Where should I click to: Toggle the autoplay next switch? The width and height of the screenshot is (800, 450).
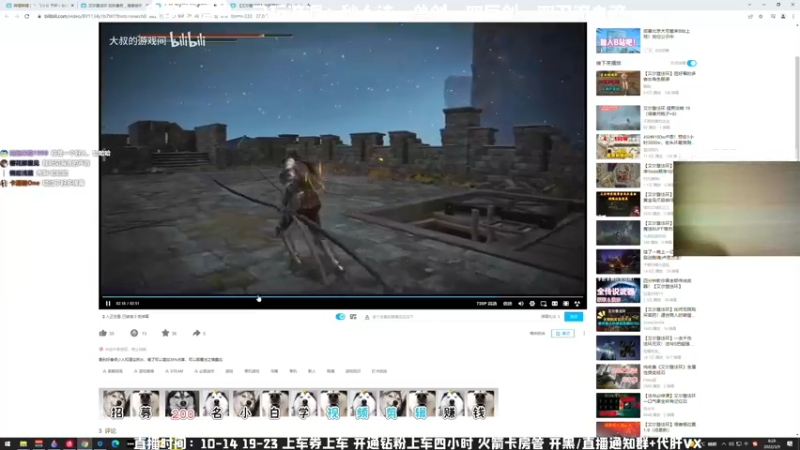coord(691,63)
